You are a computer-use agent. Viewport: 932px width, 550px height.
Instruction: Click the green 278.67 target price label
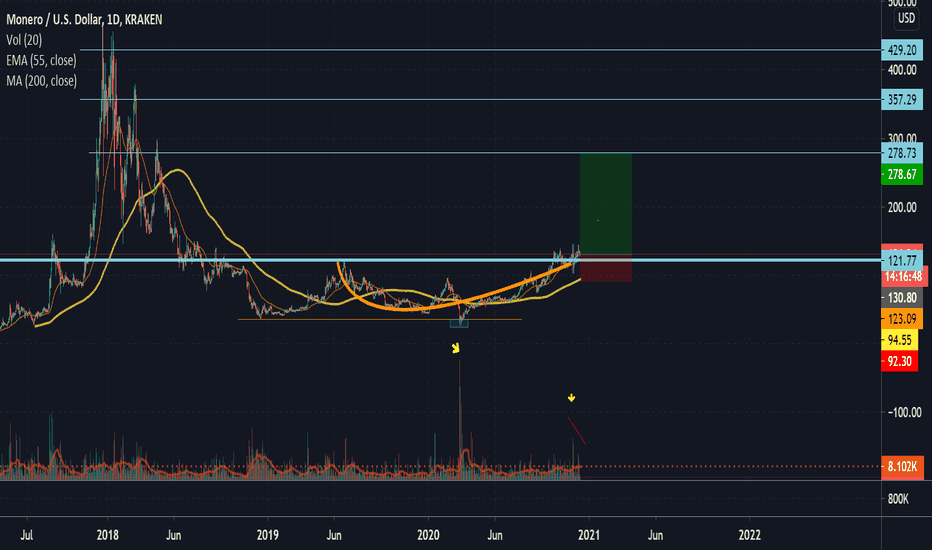pos(902,174)
